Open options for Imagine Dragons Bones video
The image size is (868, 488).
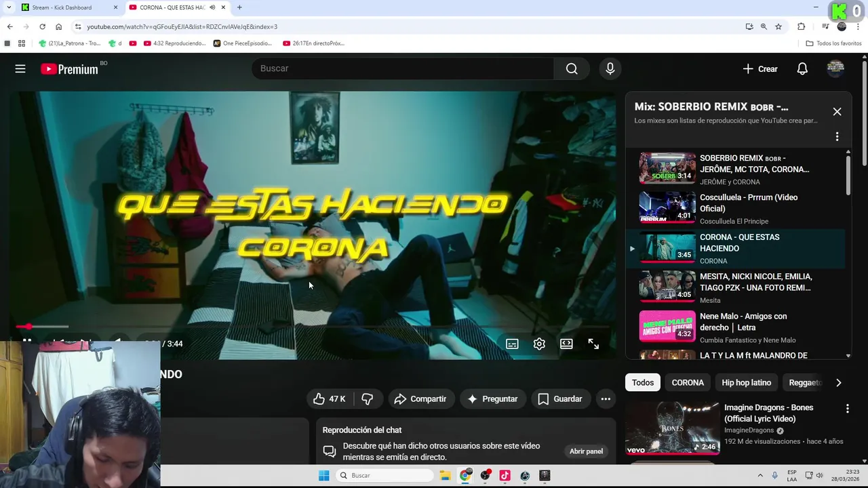(x=847, y=409)
